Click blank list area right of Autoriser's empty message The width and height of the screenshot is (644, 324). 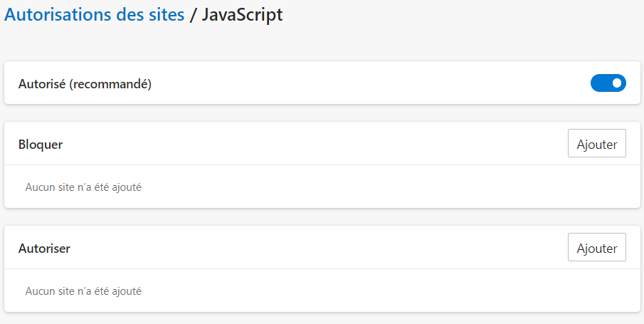[x=391, y=291]
